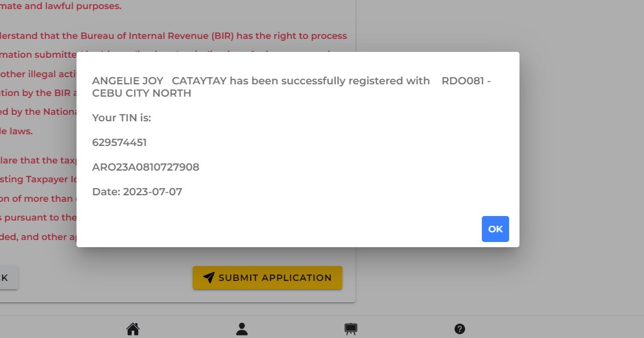This screenshot has height=338, width=644.
Task: Click the paper plane icon on Submit Application
Action: 208,278
